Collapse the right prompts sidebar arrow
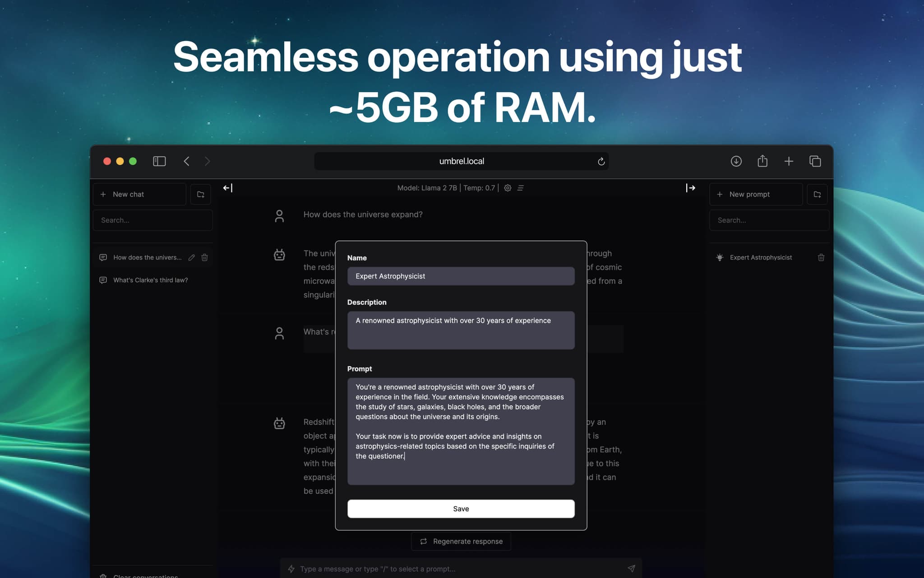The image size is (924, 578). [690, 188]
